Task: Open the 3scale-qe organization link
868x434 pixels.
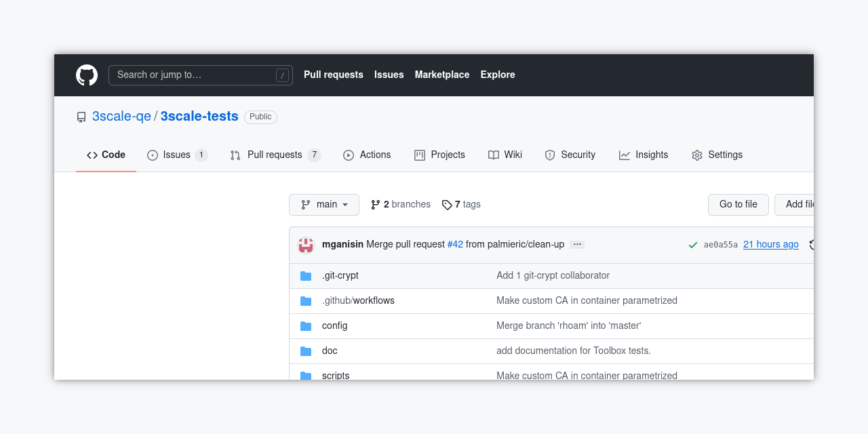Action: pos(121,117)
